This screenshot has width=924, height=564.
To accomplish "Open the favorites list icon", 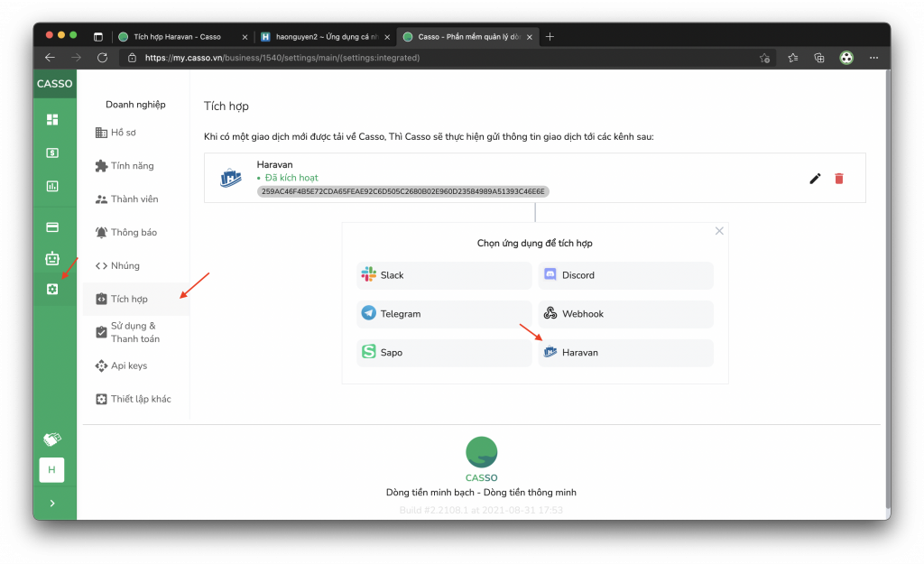I will tap(792, 58).
